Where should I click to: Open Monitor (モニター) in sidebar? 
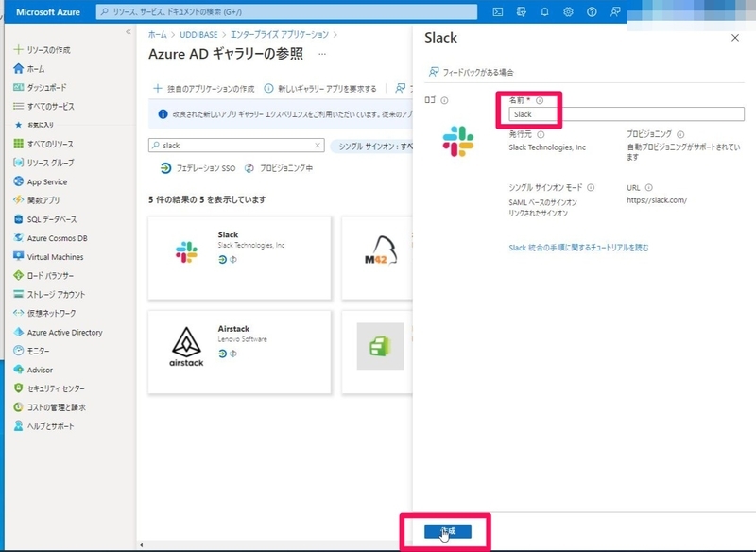[31, 351]
